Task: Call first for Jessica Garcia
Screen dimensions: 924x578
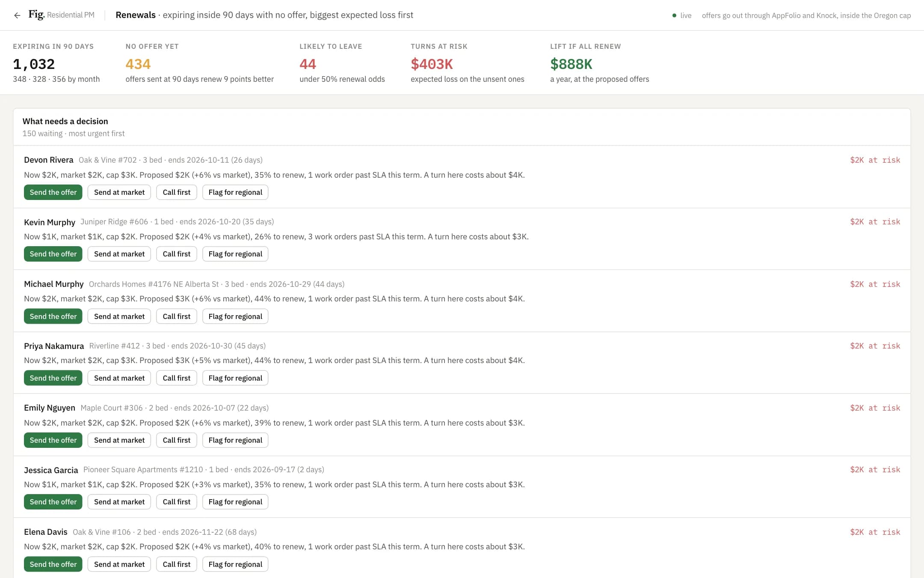Action: (x=177, y=502)
